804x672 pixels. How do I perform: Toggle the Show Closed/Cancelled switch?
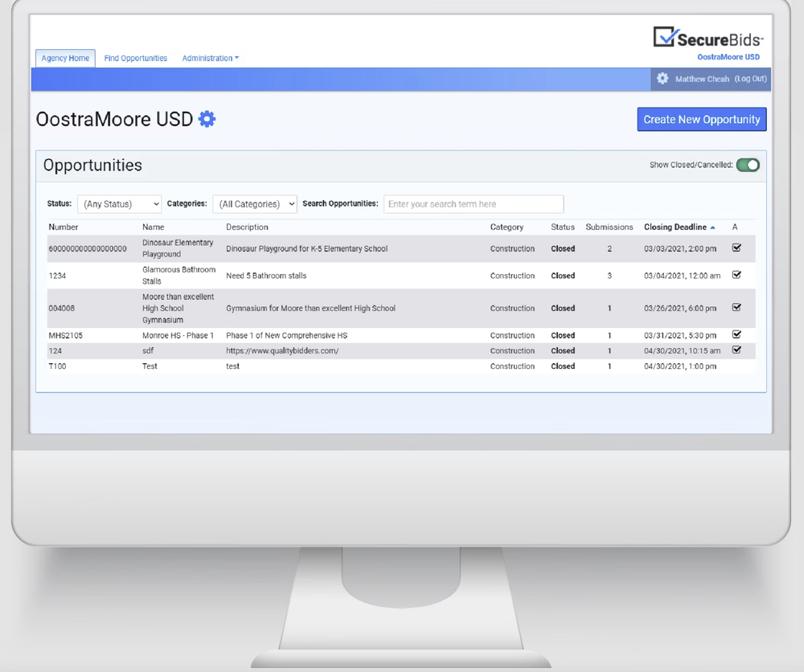(x=748, y=165)
